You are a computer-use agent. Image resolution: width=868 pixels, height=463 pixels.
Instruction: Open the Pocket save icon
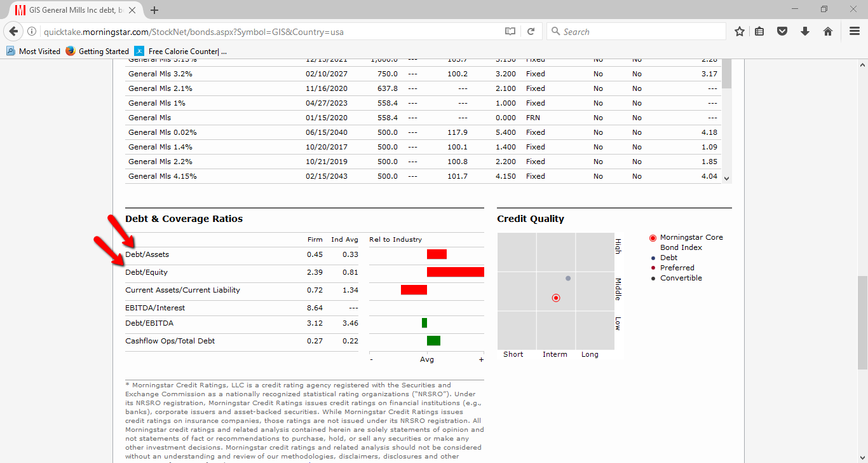pos(783,31)
